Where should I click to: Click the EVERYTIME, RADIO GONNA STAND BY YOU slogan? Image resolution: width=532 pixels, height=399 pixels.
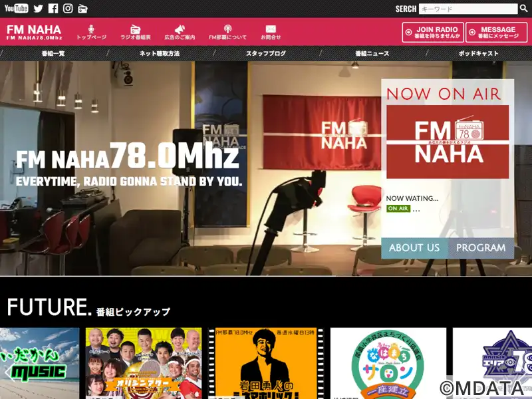tap(129, 182)
